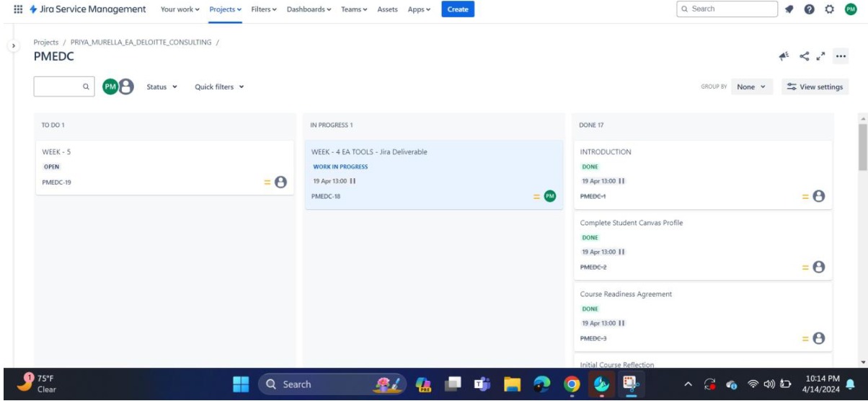Toggle the unassigned avatar filter
The width and height of the screenshot is (868, 401).
(126, 87)
